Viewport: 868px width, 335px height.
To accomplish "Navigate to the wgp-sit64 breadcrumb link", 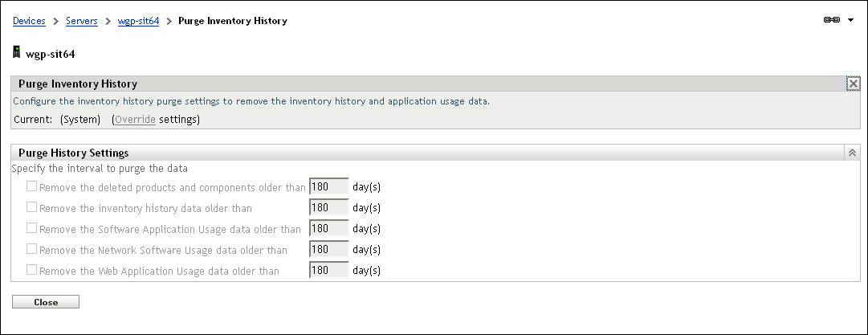I will point(140,21).
